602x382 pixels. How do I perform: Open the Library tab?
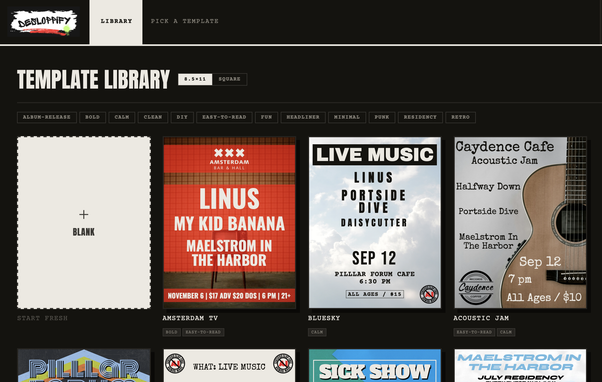click(x=116, y=21)
